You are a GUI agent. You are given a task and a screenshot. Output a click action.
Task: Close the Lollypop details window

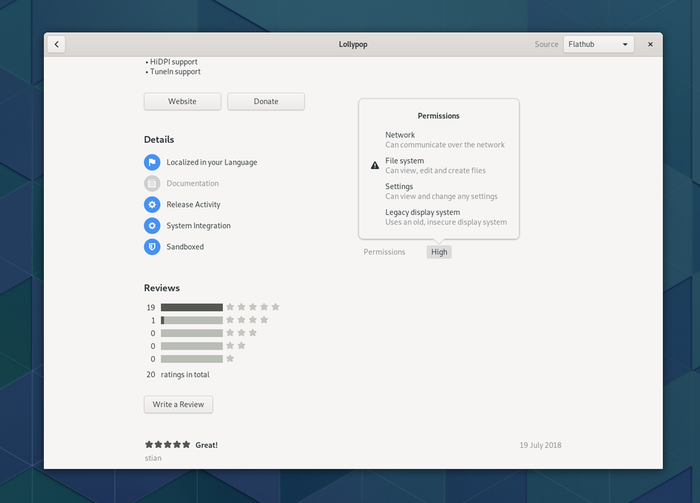point(650,44)
